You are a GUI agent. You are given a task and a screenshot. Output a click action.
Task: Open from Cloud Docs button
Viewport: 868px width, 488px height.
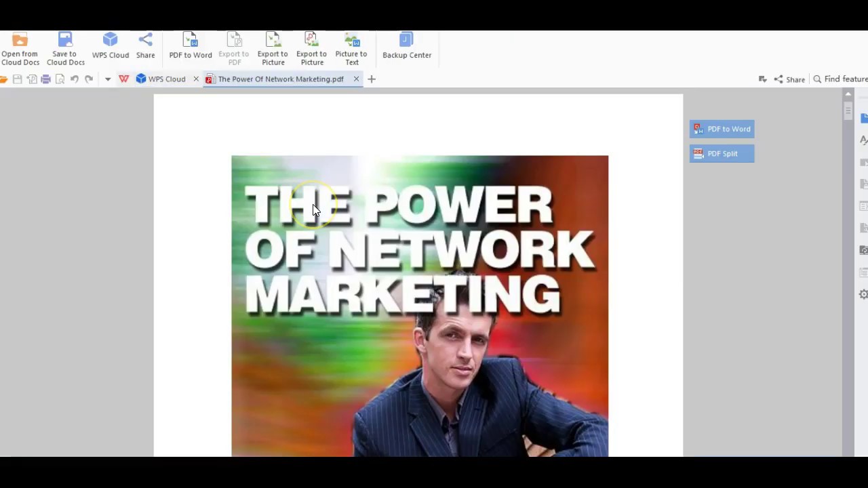20,49
